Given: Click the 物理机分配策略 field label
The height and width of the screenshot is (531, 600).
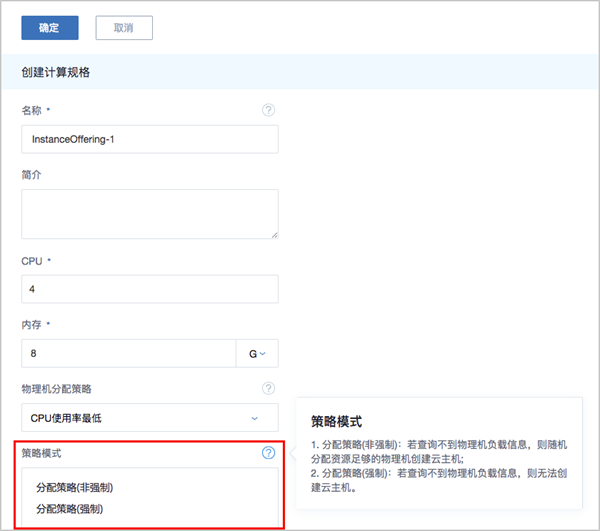Looking at the screenshot, I should [x=63, y=388].
